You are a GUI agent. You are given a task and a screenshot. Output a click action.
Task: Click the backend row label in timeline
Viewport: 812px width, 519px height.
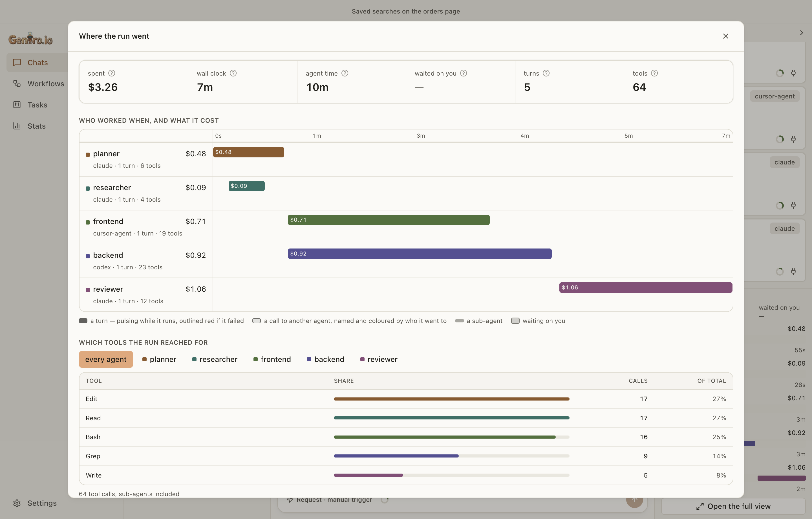coord(108,255)
